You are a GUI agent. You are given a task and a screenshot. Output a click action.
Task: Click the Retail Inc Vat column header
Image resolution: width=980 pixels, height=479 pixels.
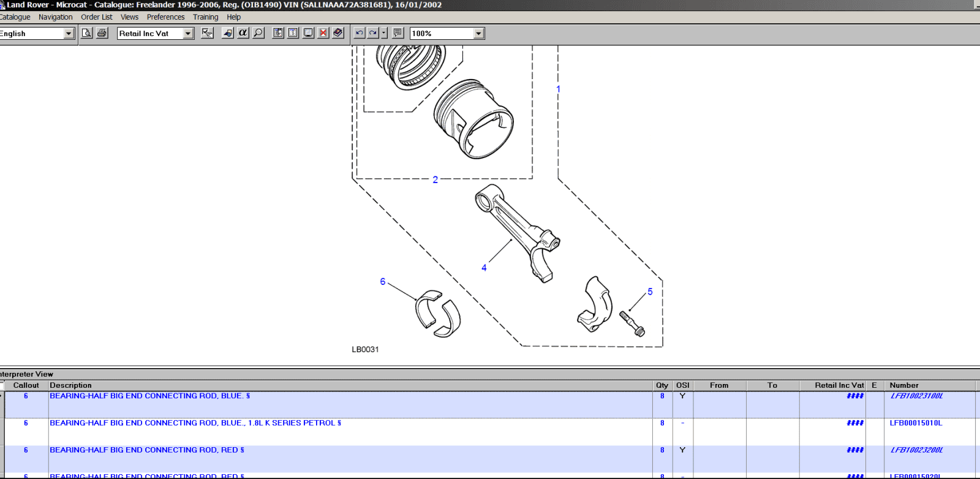tap(833, 385)
